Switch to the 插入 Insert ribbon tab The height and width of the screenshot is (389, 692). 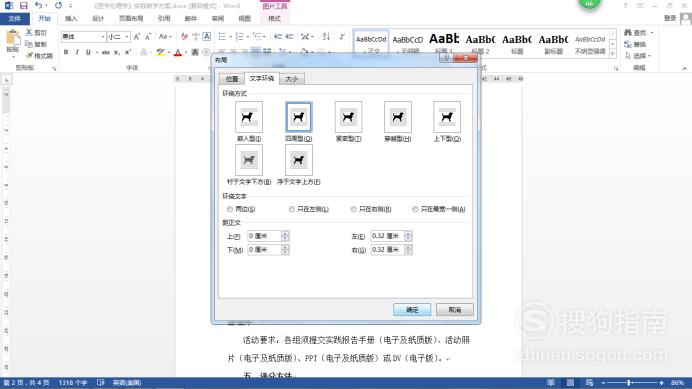pyautogui.click(x=71, y=19)
